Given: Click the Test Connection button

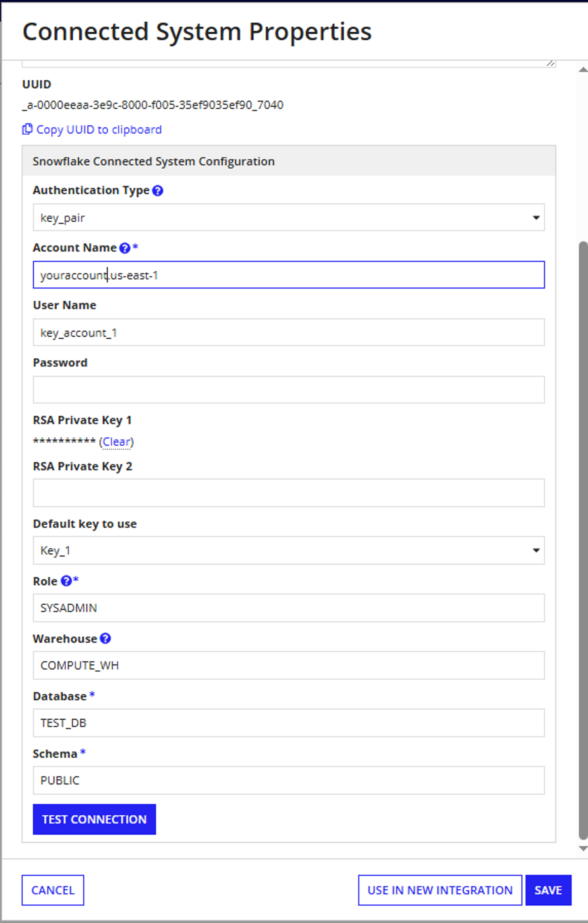Looking at the screenshot, I should (94, 819).
